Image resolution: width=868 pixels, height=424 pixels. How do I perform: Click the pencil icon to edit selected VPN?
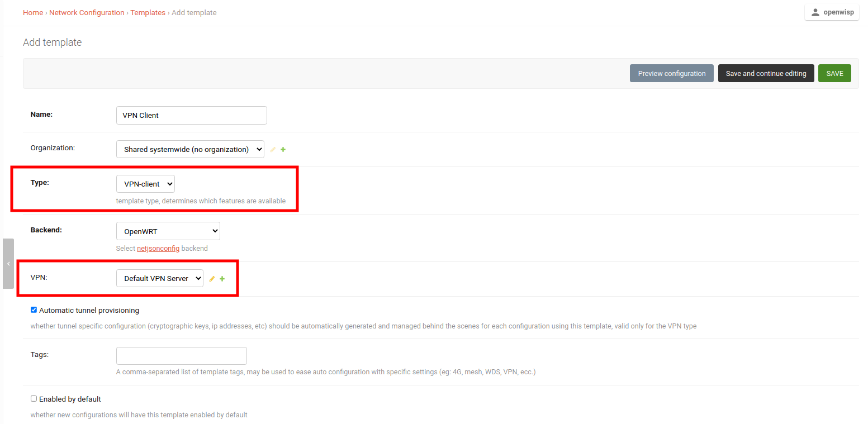coord(212,279)
